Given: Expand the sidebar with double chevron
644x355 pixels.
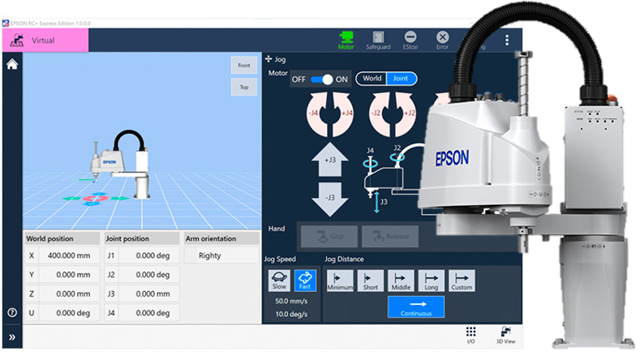Looking at the screenshot, I should (x=12, y=336).
